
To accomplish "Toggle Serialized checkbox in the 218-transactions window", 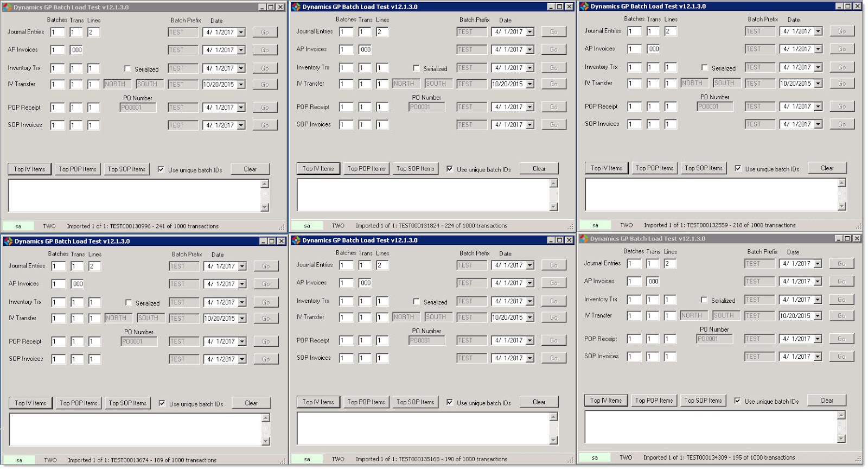I will point(704,68).
